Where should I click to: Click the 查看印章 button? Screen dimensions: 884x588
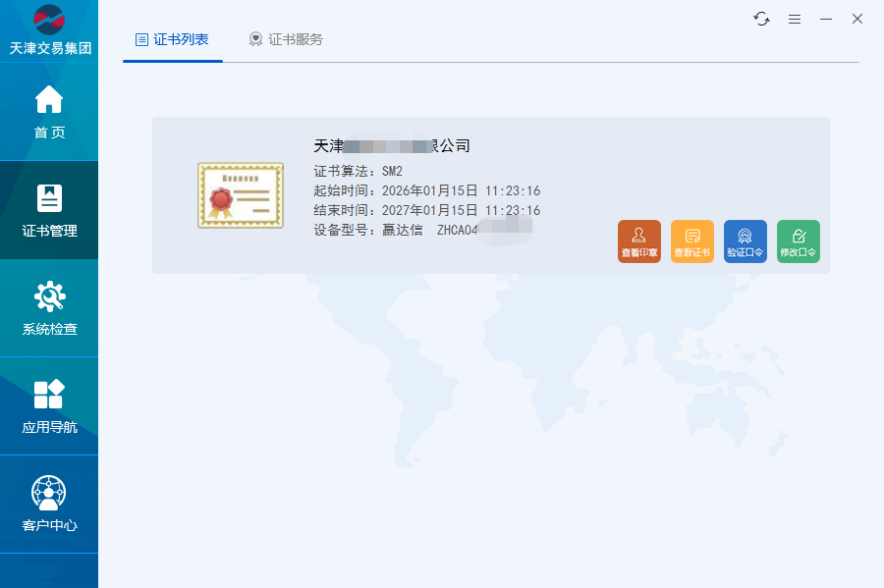point(638,241)
